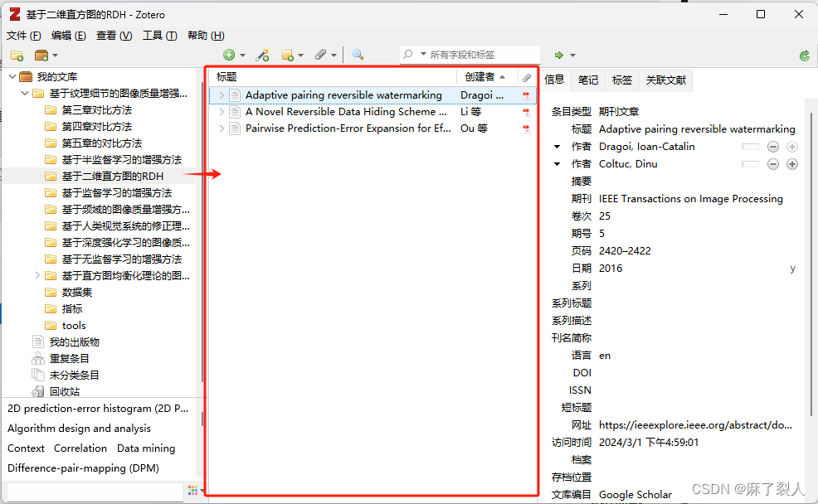
Task: Open the 编辑 (E) menu
Action: pyautogui.click(x=69, y=36)
